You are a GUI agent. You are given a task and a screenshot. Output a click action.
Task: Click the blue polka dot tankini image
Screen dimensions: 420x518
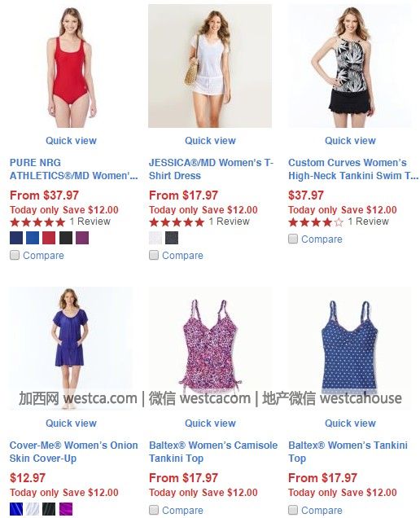pyautogui.click(x=350, y=347)
